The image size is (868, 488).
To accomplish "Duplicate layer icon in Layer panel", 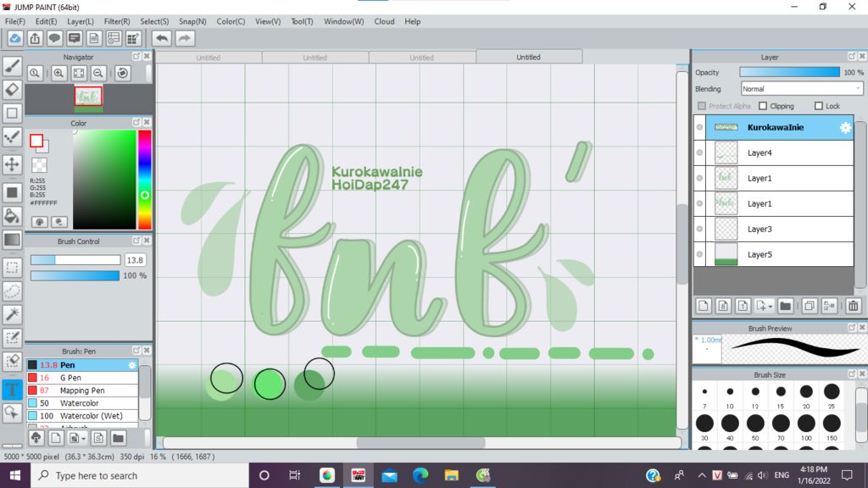I will point(809,305).
